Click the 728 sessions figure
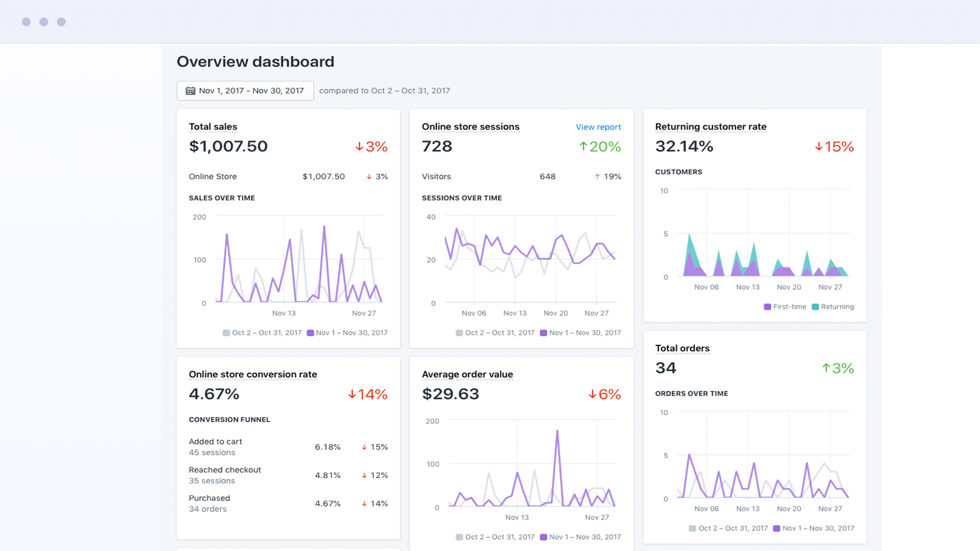The height and width of the screenshot is (551, 980). pyautogui.click(x=437, y=146)
